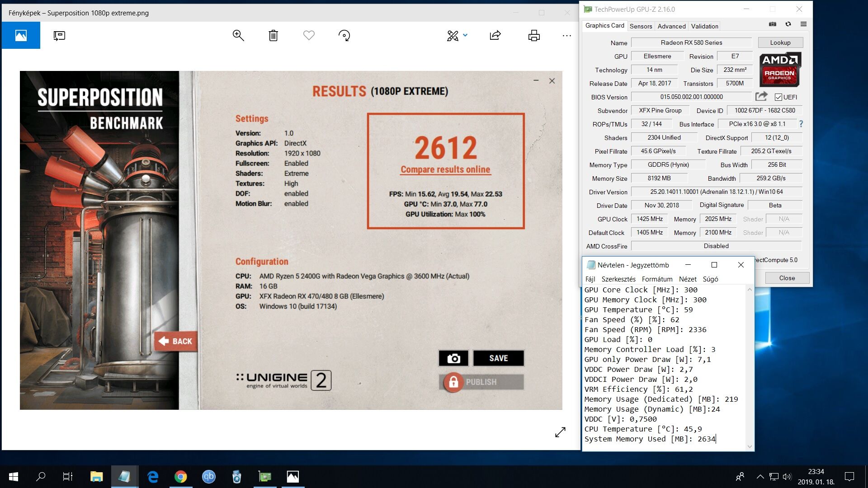Image resolution: width=868 pixels, height=488 pixels.
Task: Click the Close button in GPU-Z
Action: pyautogui.click(x=787, y=278)
